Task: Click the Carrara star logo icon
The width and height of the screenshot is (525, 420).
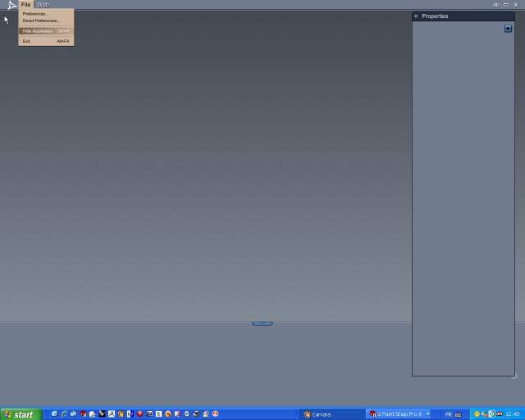Action: [11, 6]
